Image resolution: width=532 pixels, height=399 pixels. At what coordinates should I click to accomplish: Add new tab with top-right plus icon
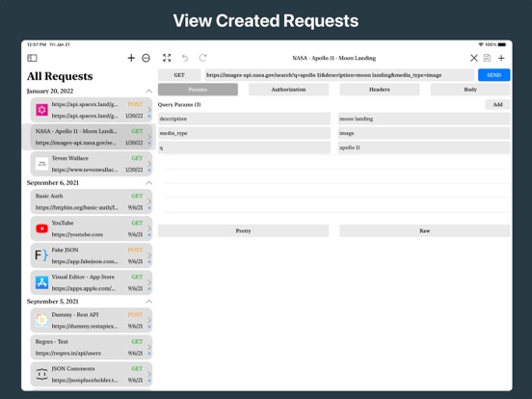tap(501, 58)
